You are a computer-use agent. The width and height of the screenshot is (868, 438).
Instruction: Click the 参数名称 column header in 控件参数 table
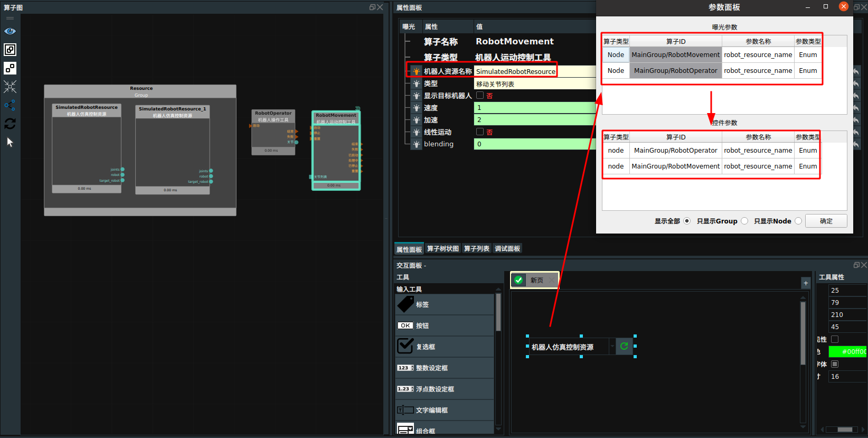[758, 137]
